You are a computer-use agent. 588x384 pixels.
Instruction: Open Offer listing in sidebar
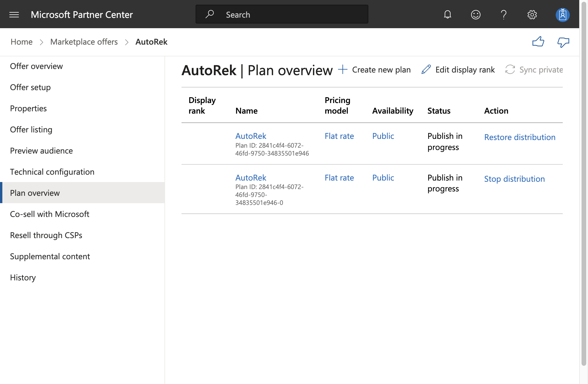(82, 130)
